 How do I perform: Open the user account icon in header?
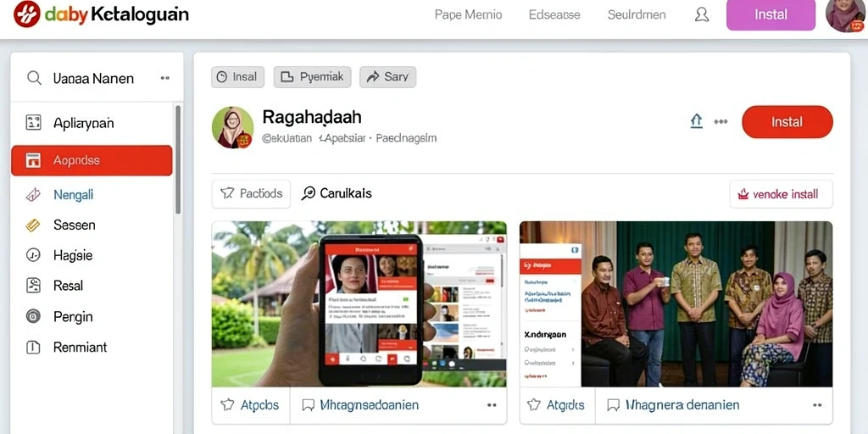[x=701, y=14]
